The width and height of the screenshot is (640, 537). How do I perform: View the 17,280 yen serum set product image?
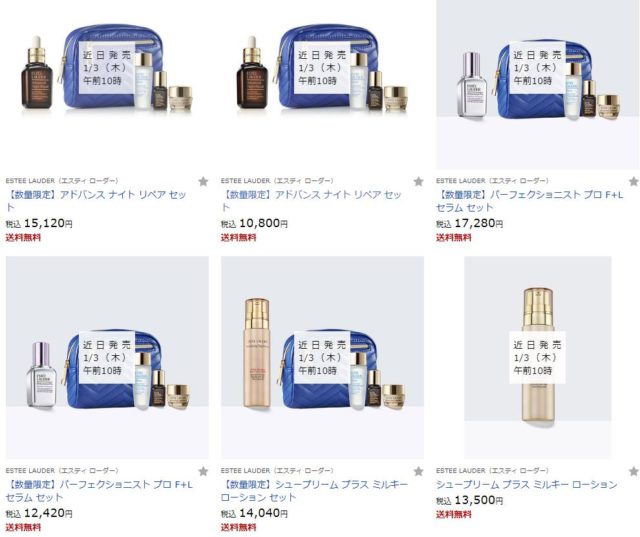pos(538,84)
